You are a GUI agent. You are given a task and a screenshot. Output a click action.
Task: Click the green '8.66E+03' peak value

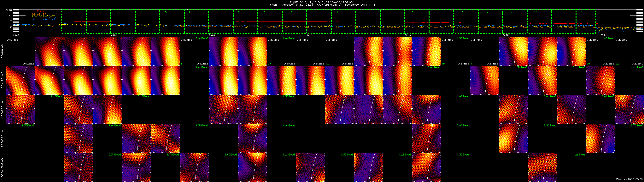(434, 67)
